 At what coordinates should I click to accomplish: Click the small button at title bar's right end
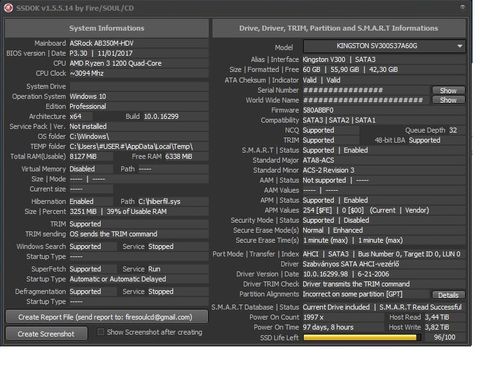[463, 7]
